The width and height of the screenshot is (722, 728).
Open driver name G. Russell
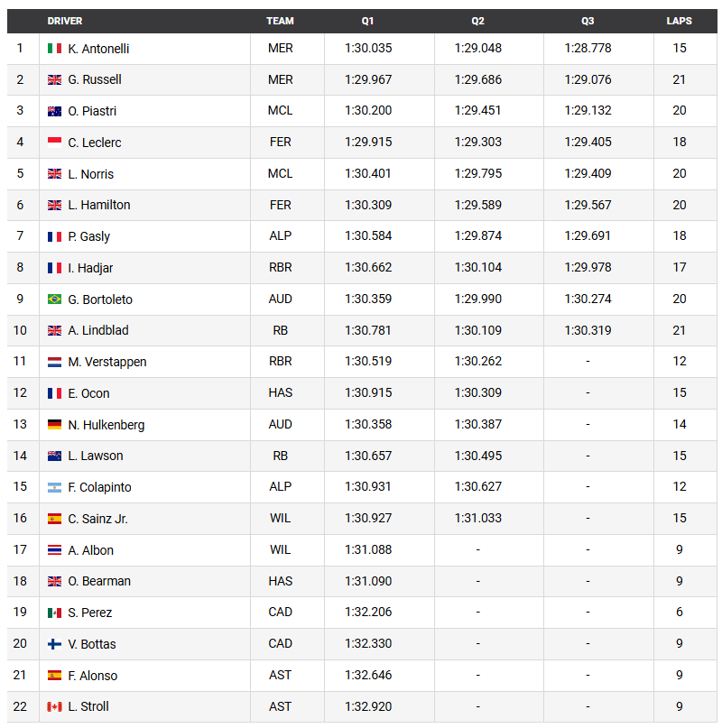pos(95,79)
